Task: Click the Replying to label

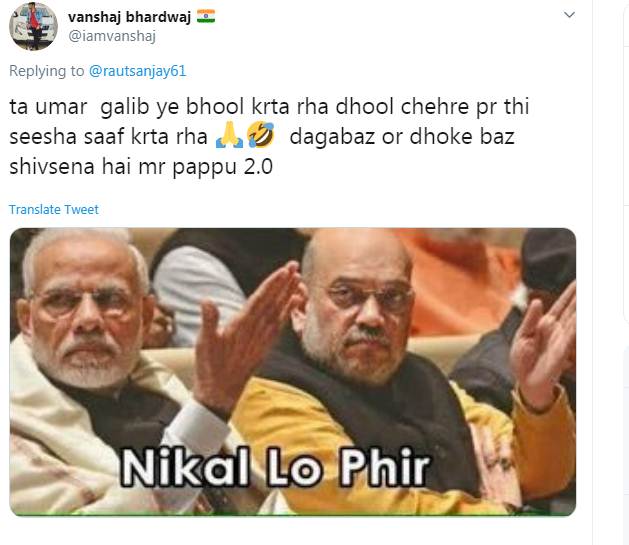Action: (47, 71)
